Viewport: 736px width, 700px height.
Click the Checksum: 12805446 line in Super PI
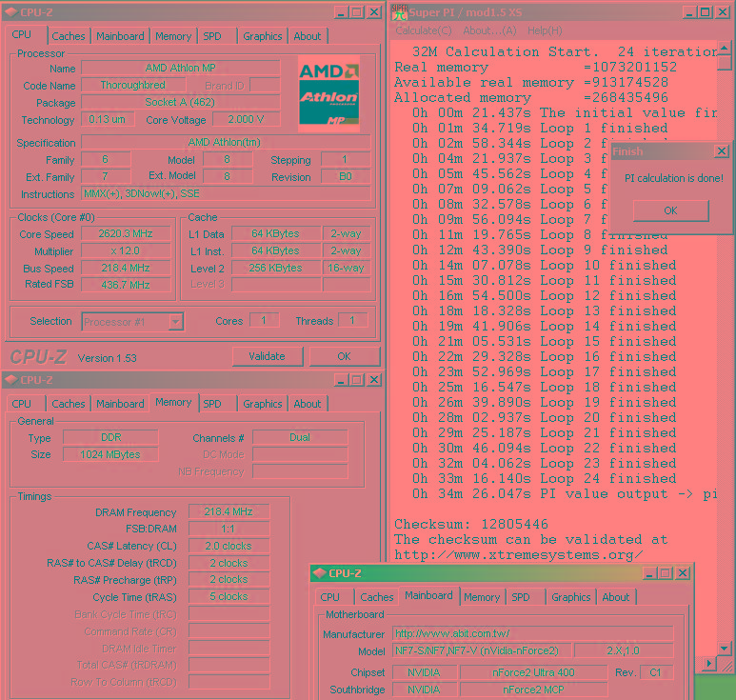[471, 524]
